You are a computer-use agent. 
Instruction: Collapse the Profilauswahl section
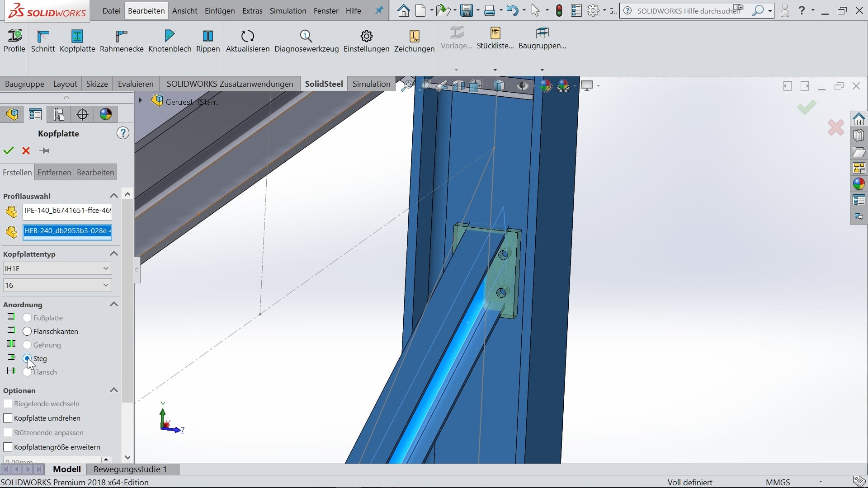pyautogui.click(x=114, y=196)
